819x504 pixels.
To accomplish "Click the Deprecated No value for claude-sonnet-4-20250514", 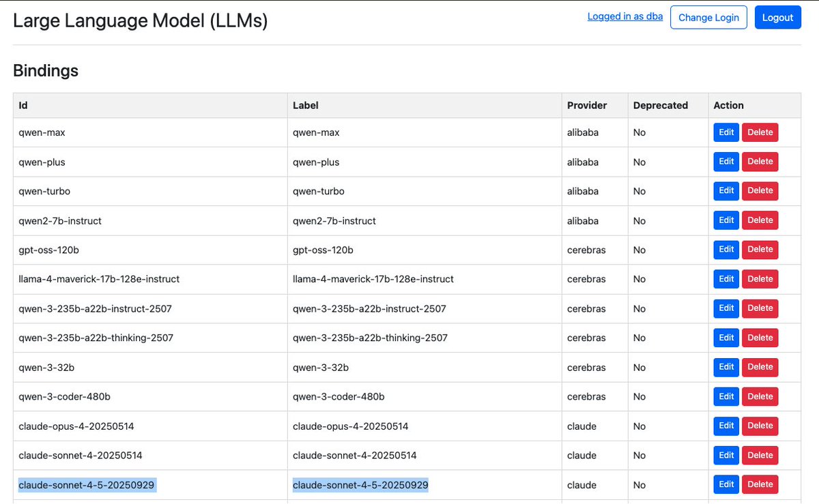I will point(640,455).
